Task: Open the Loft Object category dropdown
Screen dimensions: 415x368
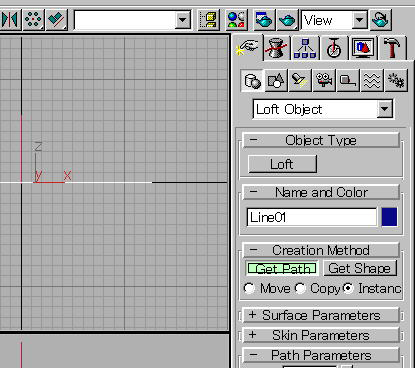Action: click(384, 109)
